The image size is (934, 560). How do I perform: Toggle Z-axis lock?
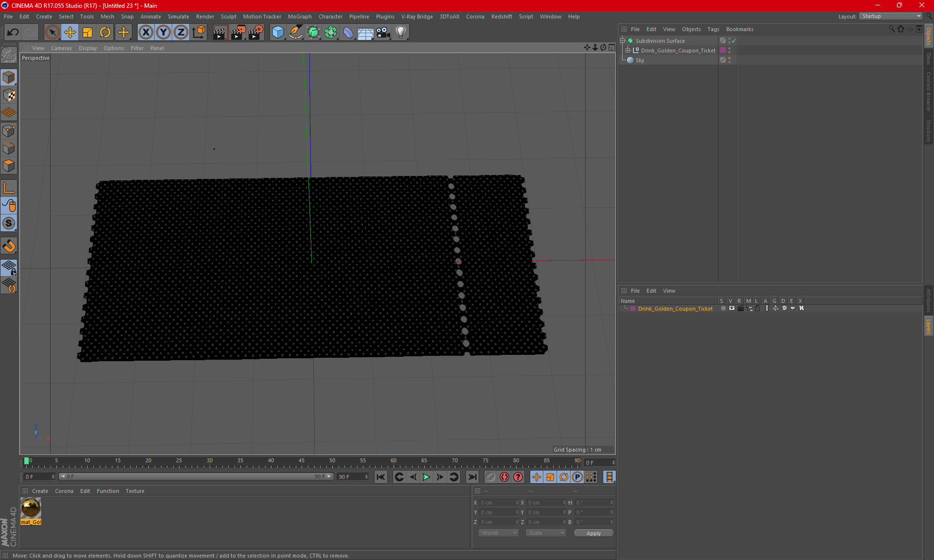coord(181,33)
